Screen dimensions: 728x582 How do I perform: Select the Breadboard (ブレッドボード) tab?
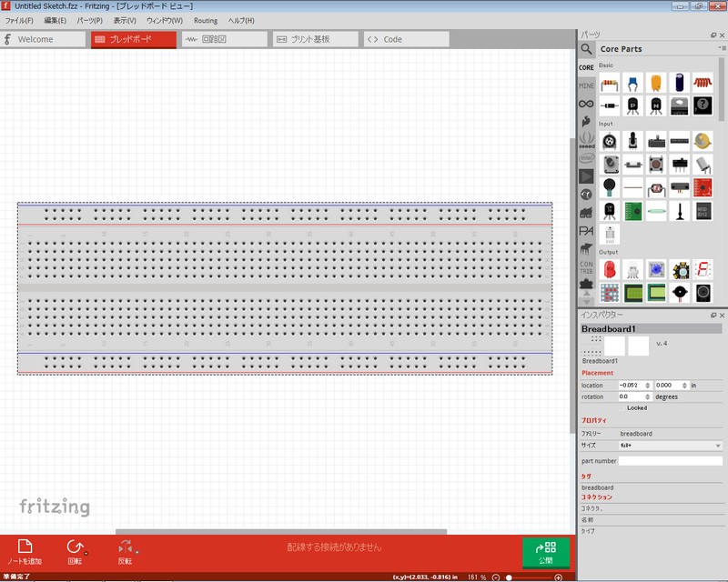134,39
